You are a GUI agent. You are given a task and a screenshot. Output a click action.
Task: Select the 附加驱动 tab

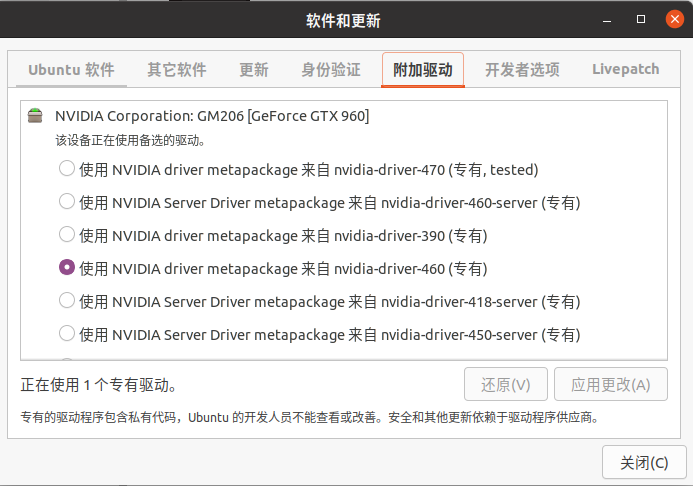coord(423,70)
